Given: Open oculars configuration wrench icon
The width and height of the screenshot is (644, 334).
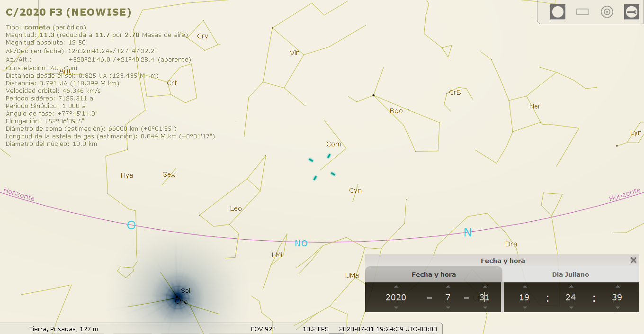Looking at the screenshot, I should (x=632, y=12).
